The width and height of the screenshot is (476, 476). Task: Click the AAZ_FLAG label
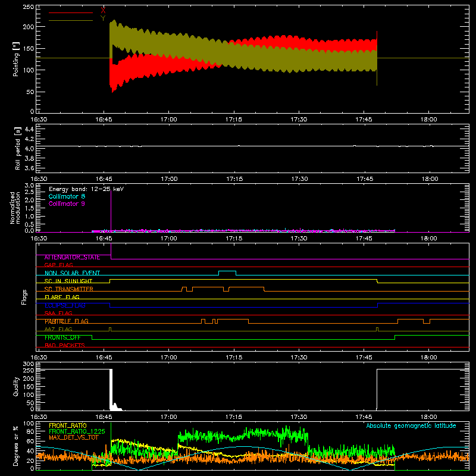58,329
